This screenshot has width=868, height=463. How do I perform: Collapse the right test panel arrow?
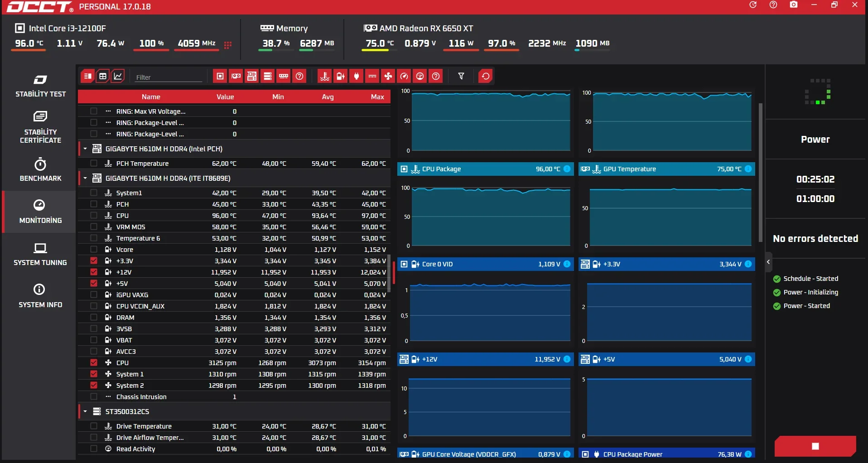coord(768,262)
